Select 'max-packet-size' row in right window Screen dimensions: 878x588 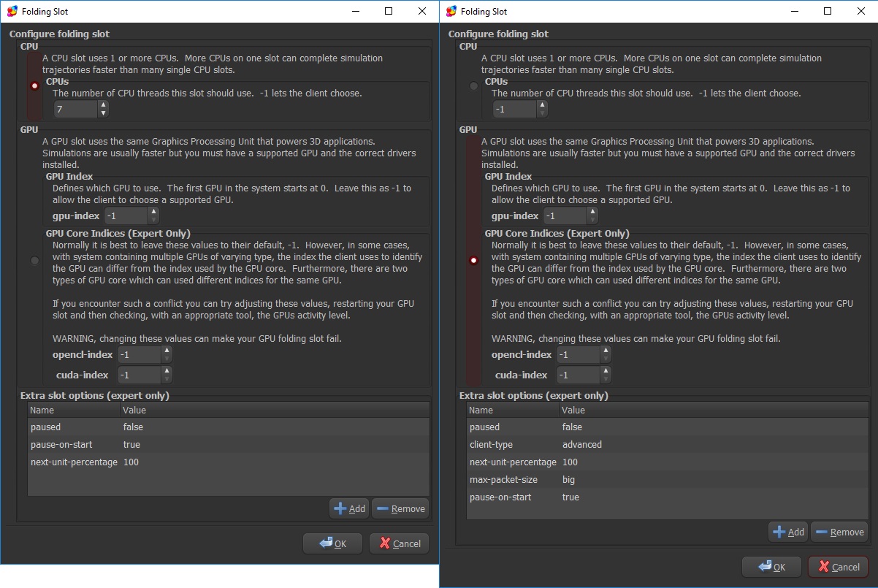click(x=668, y=480)
